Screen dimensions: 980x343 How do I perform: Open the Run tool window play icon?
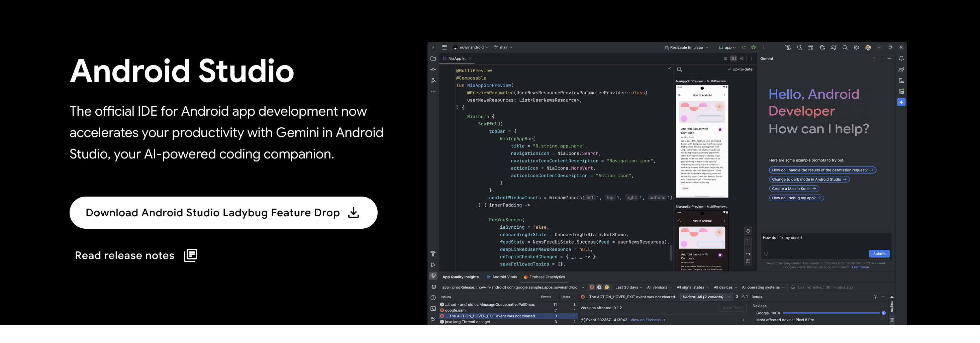(x=433, y=265)
